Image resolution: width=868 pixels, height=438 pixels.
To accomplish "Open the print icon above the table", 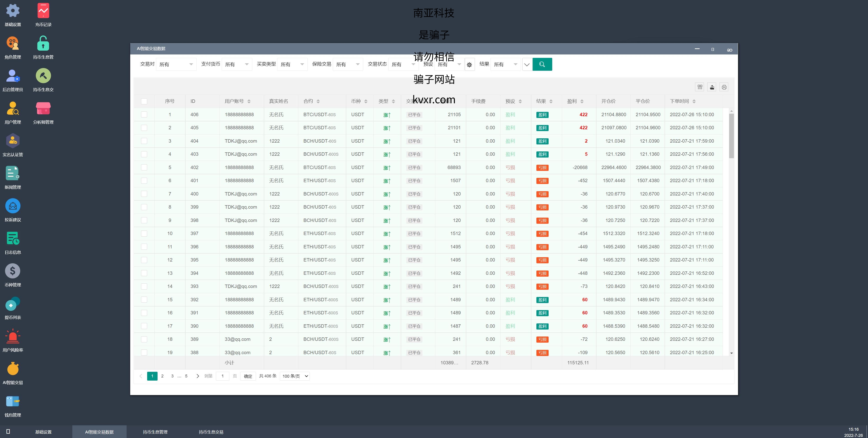I will [x=724, y=87].
